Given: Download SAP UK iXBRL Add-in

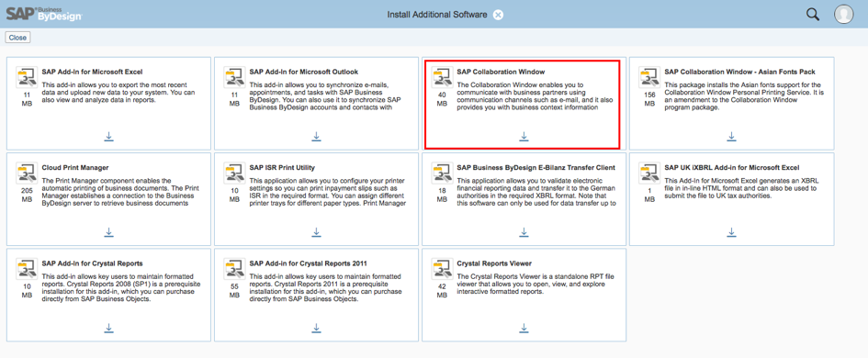Looking at the screenshot, I should pyautogui.click(x=732, y=232).
